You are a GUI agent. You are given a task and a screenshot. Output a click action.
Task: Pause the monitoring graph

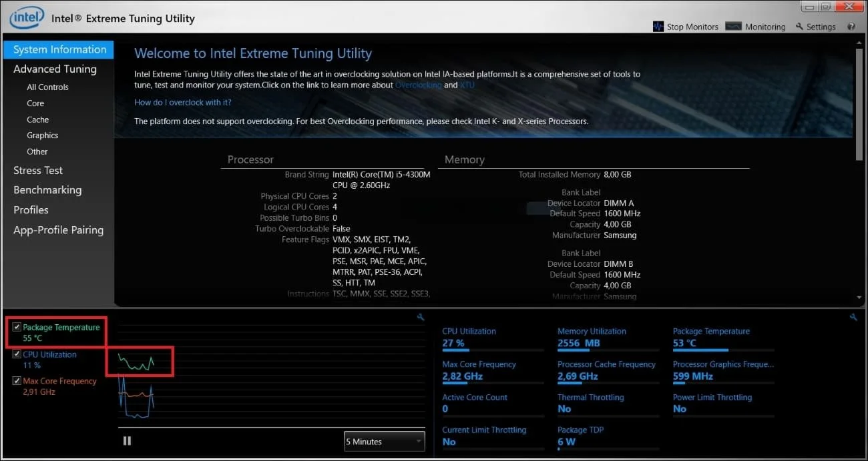127,440
